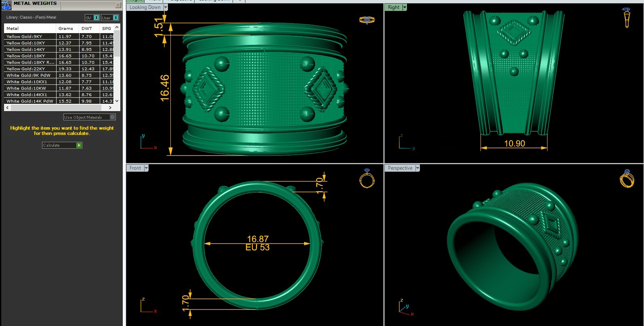Click the metal table scroll-up arrow

[117, 27]
